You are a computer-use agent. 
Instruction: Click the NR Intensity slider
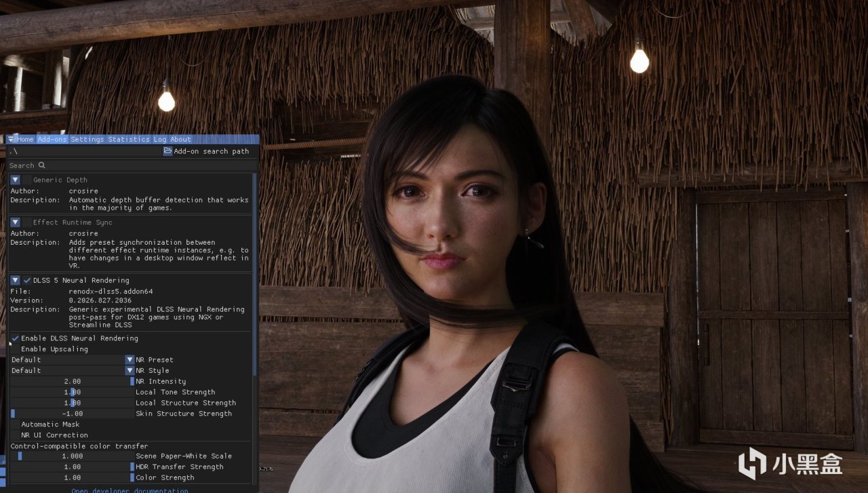pyautogui.click(x=72, y=381)
